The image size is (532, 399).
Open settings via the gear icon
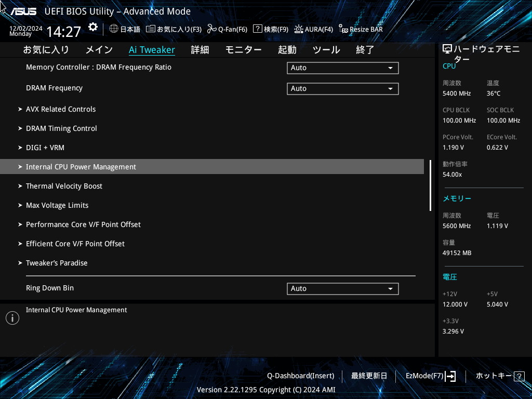[93, 27]
